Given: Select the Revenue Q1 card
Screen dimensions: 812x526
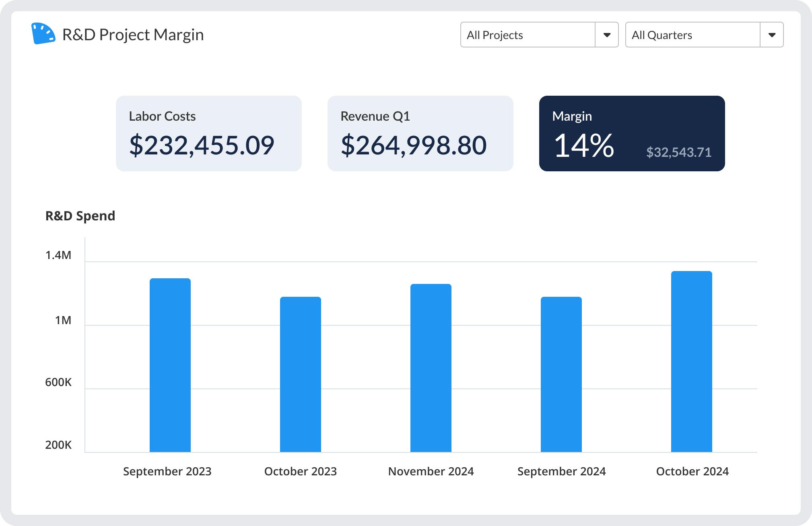Looking at the screenshot, I should [420, 134].
